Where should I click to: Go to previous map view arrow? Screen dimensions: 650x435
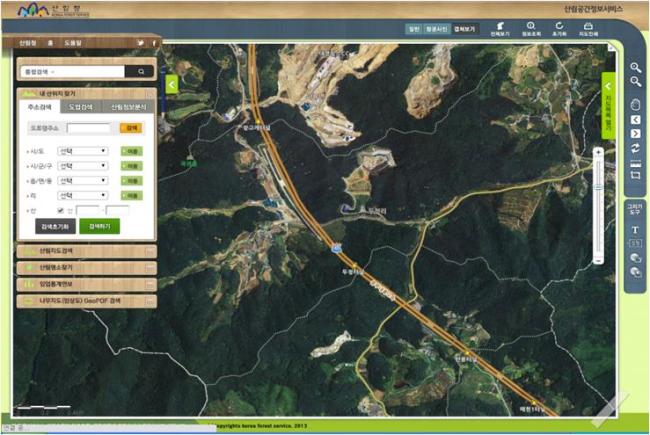point(635,120)
